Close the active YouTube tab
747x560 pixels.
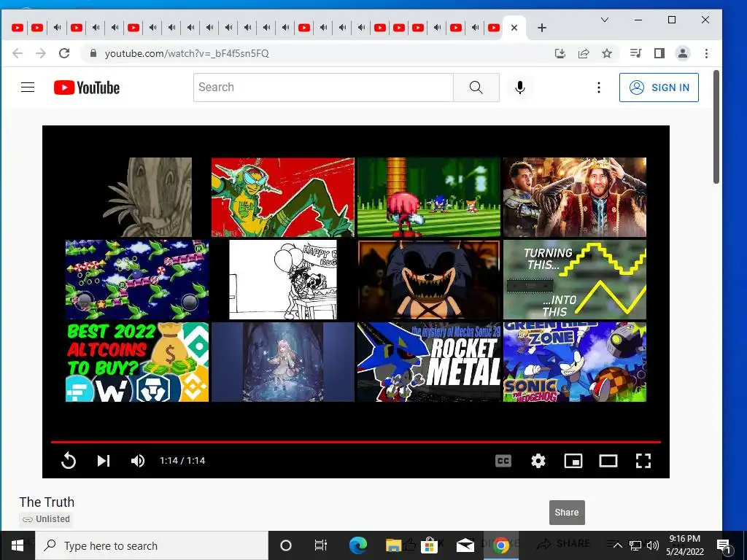click(x=514, y=28)
